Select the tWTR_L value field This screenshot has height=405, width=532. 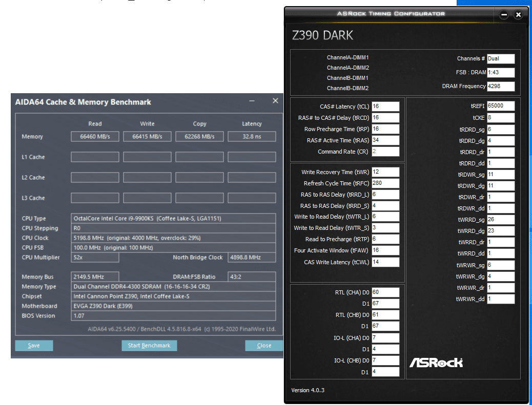coord(385,217)
